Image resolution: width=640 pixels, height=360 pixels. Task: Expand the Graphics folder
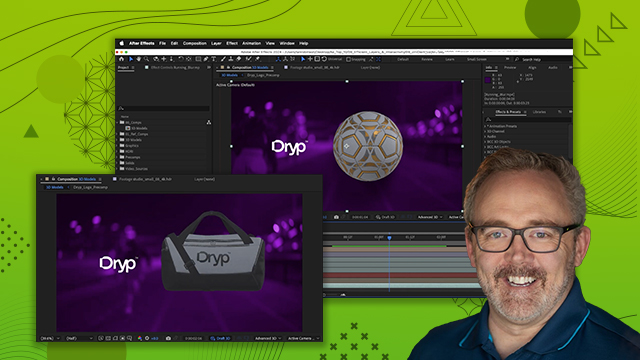pyautogui.click(x=117, y=146)
